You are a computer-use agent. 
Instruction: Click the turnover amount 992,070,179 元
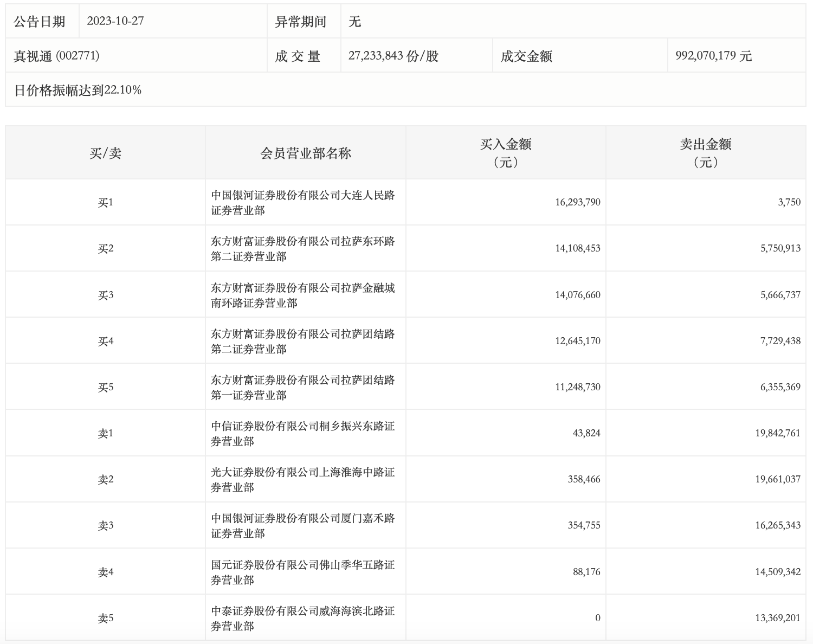(x=714, y=56)
